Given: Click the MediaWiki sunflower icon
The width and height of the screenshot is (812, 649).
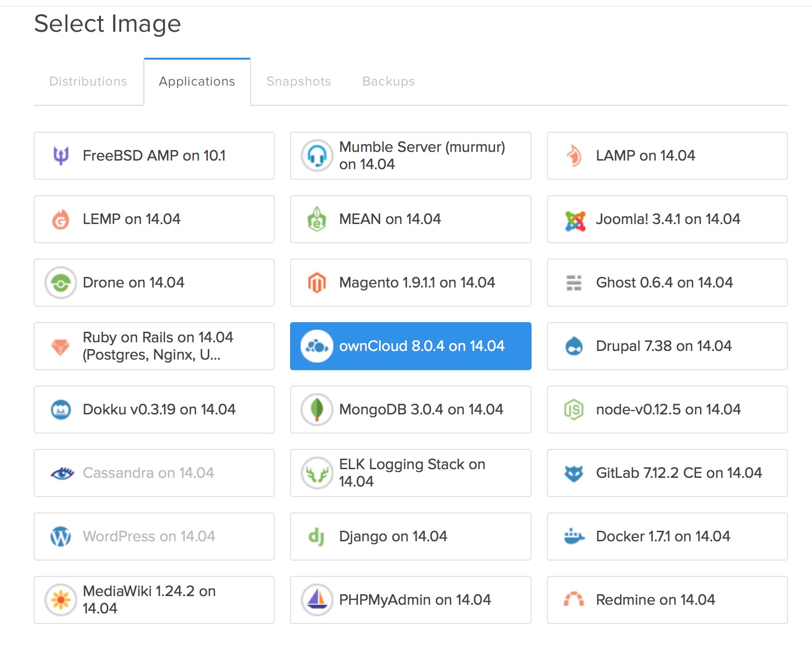Looking at the screenshot, I should click(61, 600).
